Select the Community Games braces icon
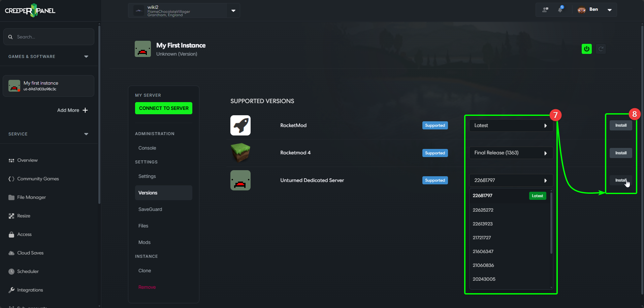Image resolution: width=644 pixels, height=308 pixels. tap(11, 179)
